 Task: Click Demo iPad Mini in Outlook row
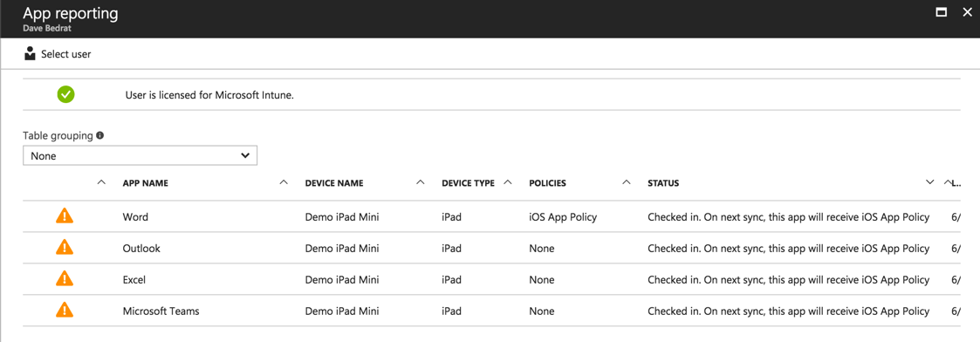tap(342, 249)
